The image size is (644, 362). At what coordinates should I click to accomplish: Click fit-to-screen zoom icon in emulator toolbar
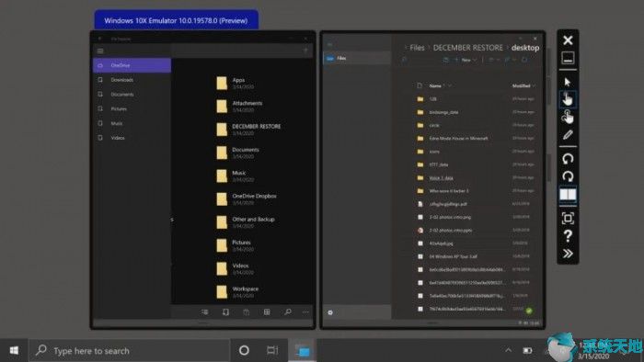tap(568, 218)
